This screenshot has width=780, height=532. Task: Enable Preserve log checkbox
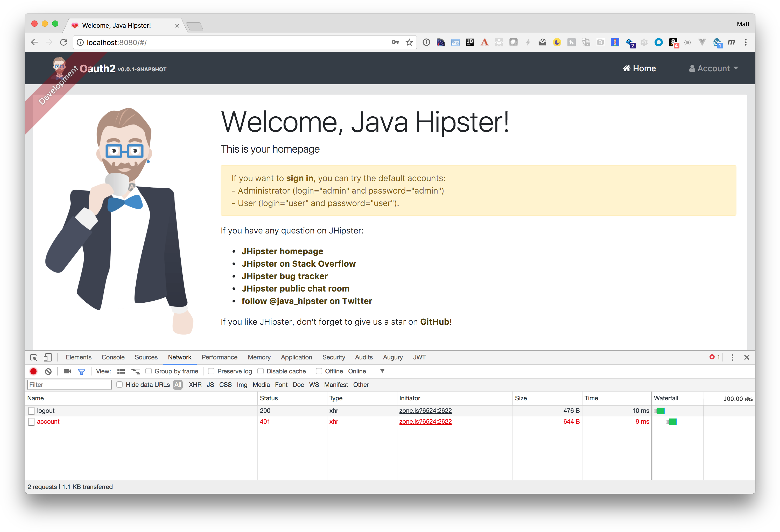pos(212,371)
